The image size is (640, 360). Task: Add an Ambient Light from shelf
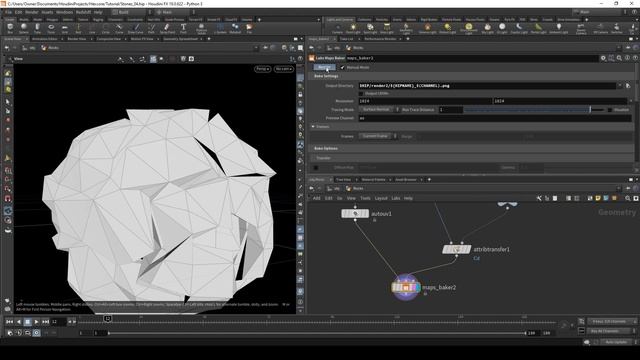click(x=558, y=28)
